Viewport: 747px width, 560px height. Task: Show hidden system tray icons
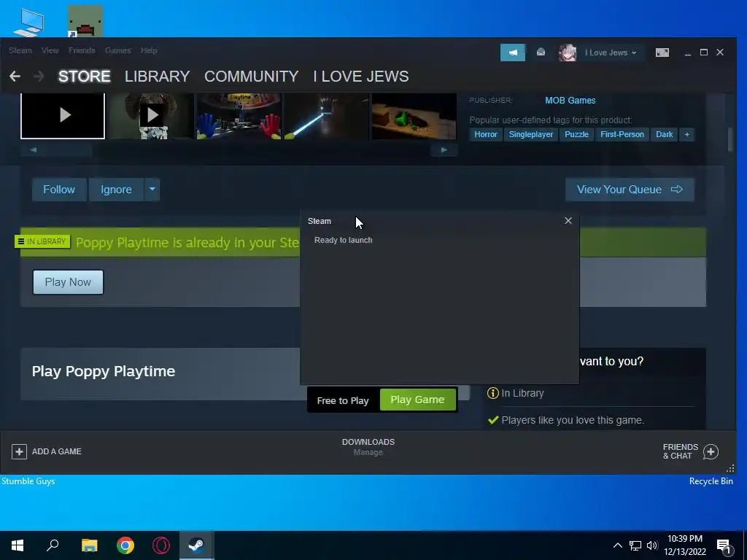tap(617, 545)
